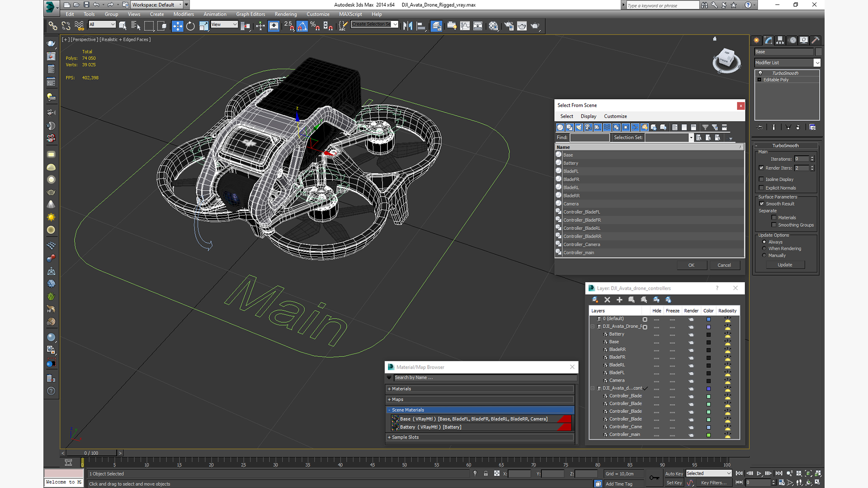Enable Separate by Smoothing Groups checkbox

[774, 225]
